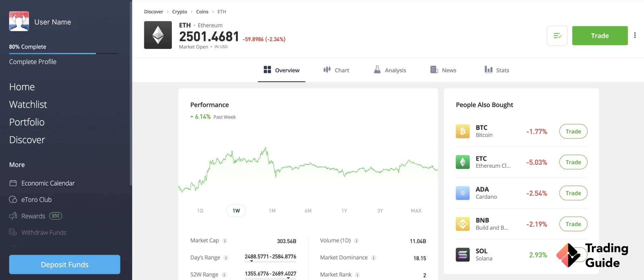Show Market Cap info tooltip icon

[x=225, y=241]
